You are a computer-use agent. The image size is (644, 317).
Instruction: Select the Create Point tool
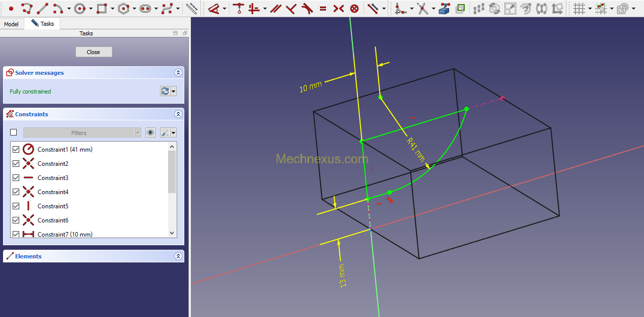pyautogui.click(x=11, y=9)
